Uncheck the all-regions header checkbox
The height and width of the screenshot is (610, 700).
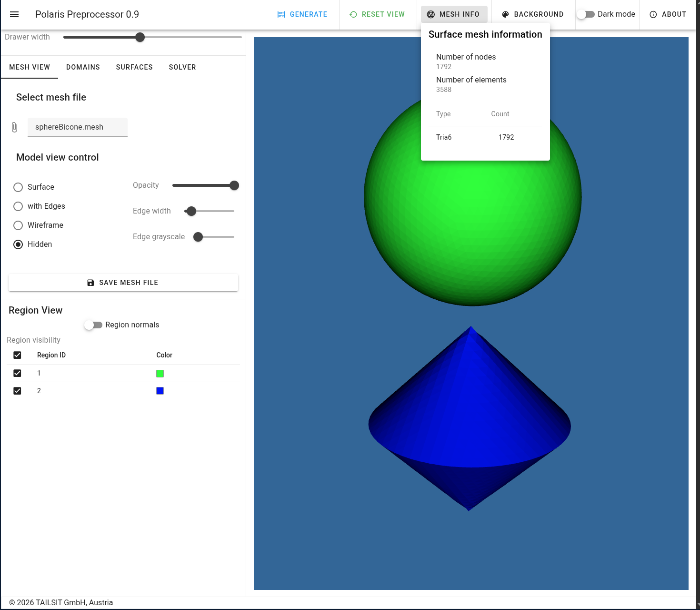17,355
